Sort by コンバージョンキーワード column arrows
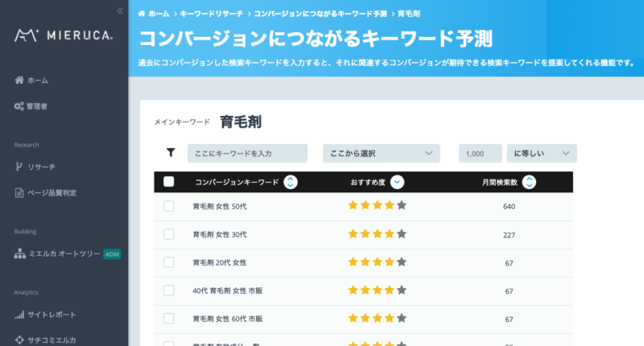The width and height of the screenshot is (644, 346). pos(291,182)
